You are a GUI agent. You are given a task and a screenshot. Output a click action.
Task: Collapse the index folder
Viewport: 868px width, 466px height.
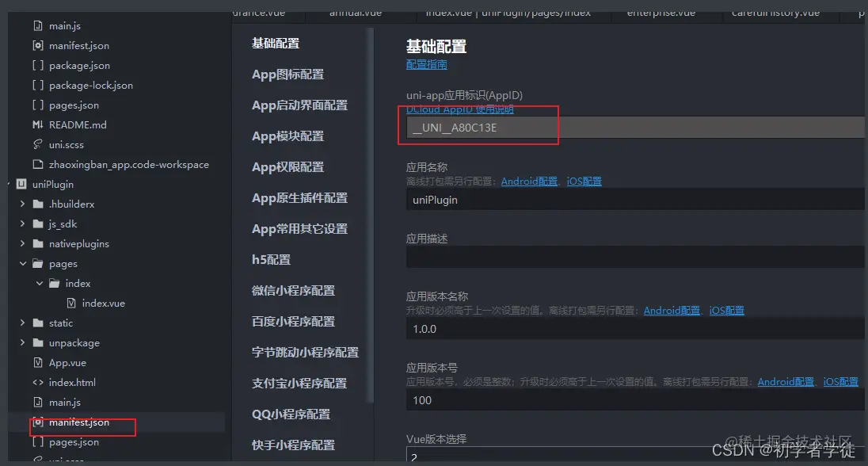(38, 283)
